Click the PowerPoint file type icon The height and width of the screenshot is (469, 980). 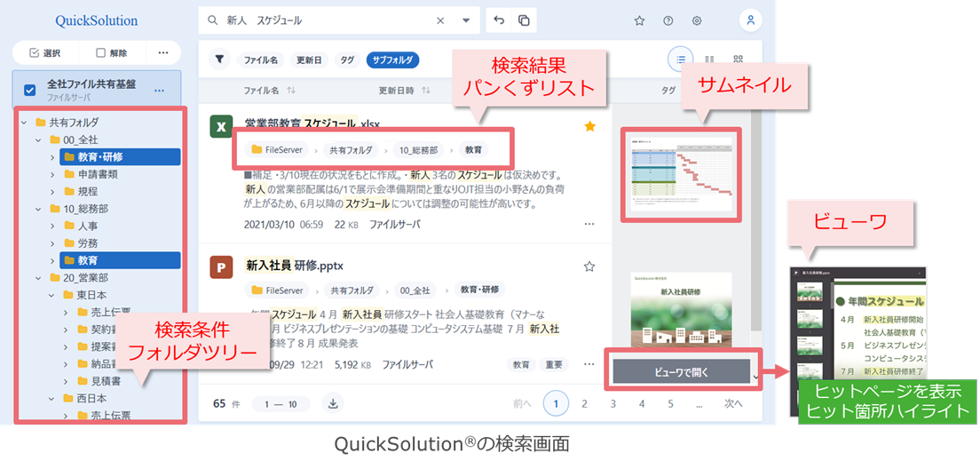[221, 267]
